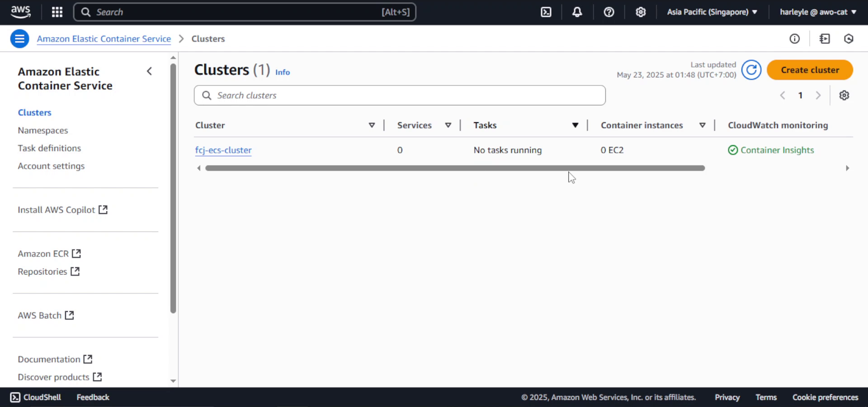Open Namespaces in the sidebar

tap(43, 130)
